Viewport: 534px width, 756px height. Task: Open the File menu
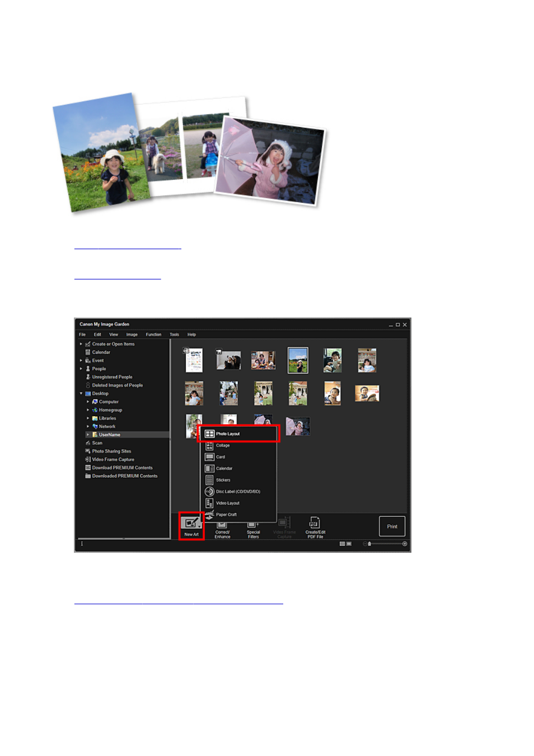(x=82, y=335)
